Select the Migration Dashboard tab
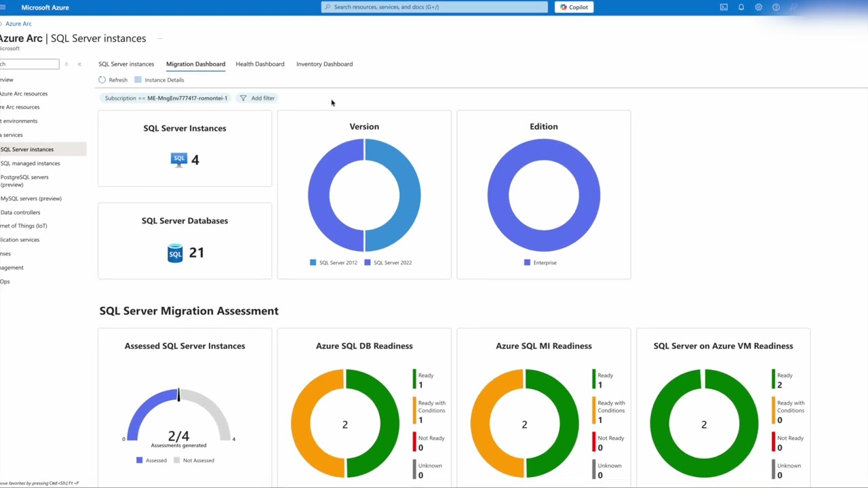868x488 pixels. [195, 64]
